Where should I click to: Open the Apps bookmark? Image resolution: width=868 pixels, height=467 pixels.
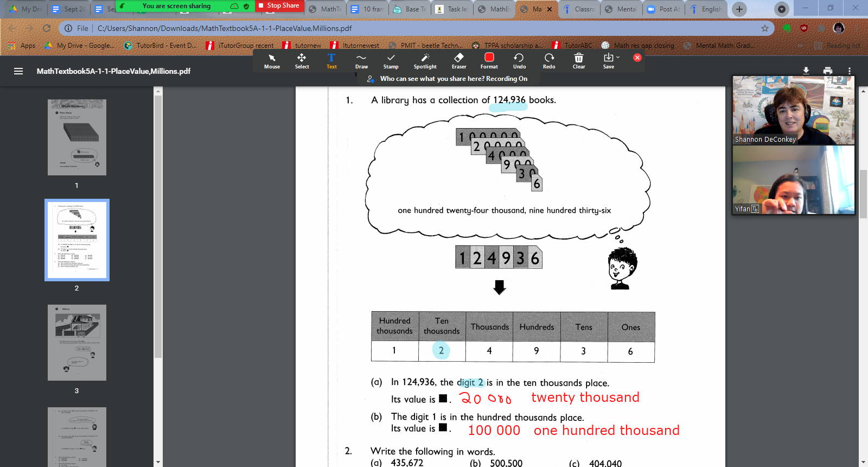(x=22, y=46)
